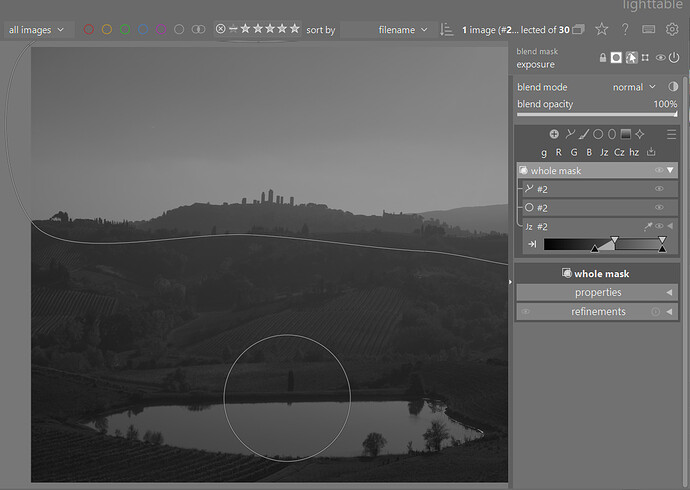Image resolution: width=690 pixels, height=490 pixels.
Task: Click the fifth rating star filter
Action: pyautogui.click(x=294, y=29)
